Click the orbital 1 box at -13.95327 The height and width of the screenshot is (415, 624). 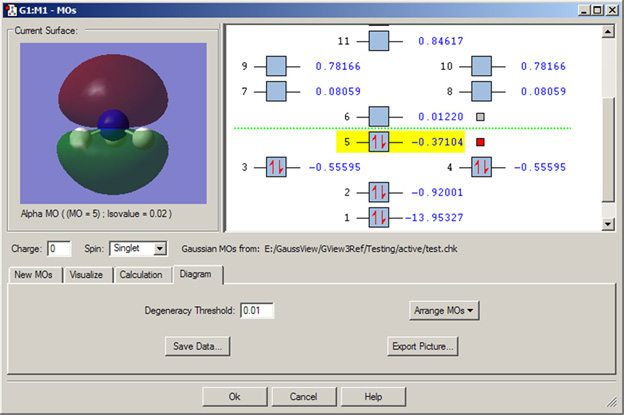[379, 217]
